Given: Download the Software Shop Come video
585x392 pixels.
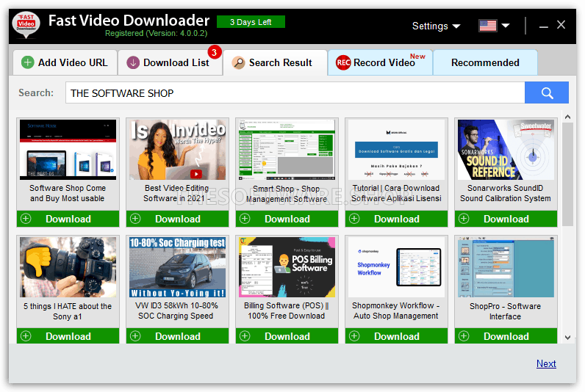Looking at the screenshot, I should pyautogui.click(x=68, y=219).
